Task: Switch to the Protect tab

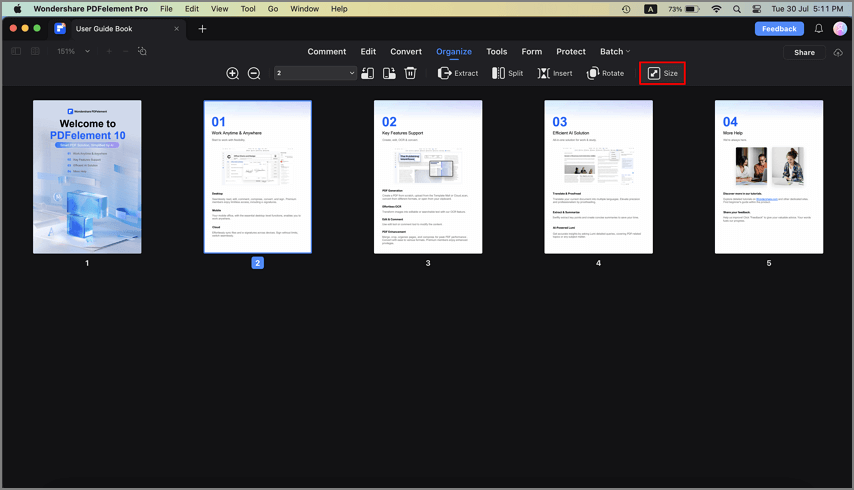Action: pos(571,51)
